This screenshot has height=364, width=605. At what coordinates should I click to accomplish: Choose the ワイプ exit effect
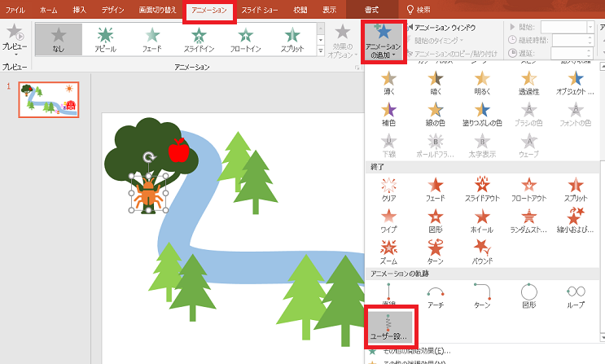(x=388, y=221)
